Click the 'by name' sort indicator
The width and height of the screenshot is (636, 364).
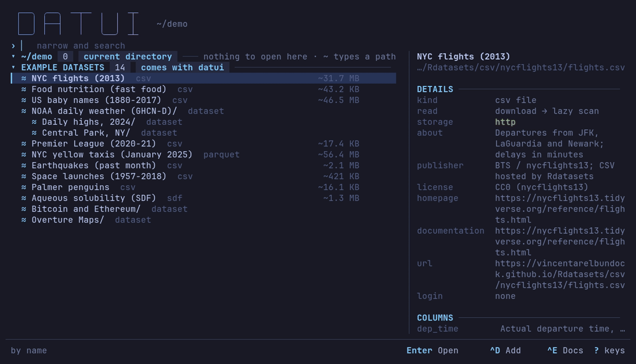tap(29, 351)
